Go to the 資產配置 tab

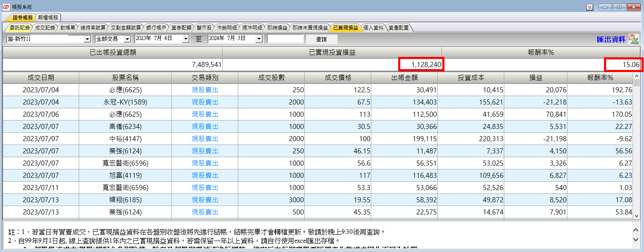tap(399, 28)
